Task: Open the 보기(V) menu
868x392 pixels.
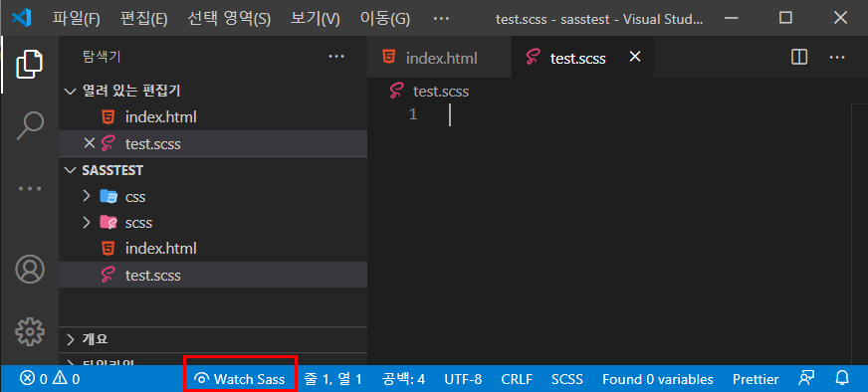Action: coord(315,18)
